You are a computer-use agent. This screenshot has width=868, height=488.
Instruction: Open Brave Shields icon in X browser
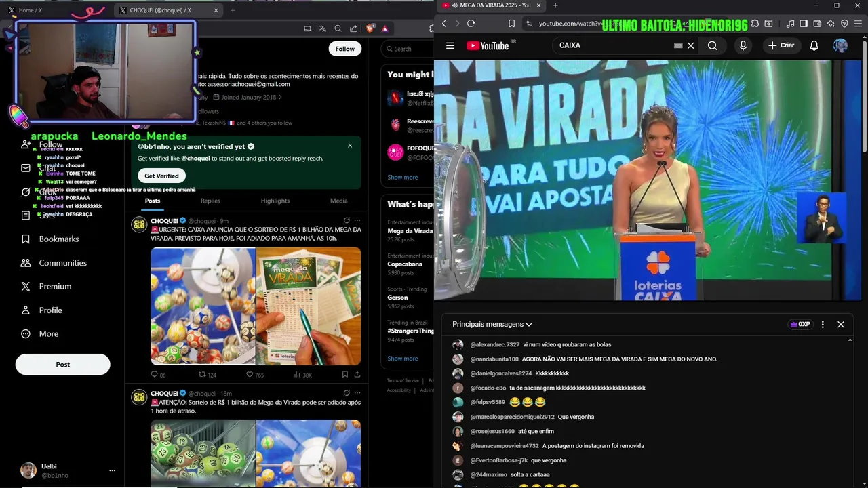click(370, 28)
